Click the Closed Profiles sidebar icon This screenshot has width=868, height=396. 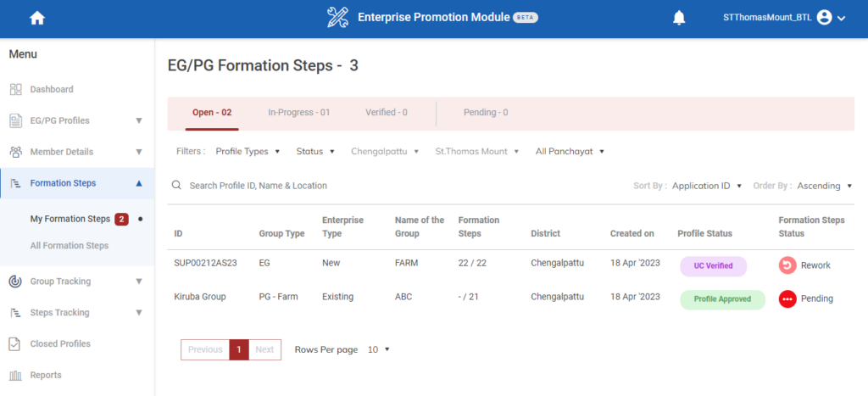click(x=15, y=343)
